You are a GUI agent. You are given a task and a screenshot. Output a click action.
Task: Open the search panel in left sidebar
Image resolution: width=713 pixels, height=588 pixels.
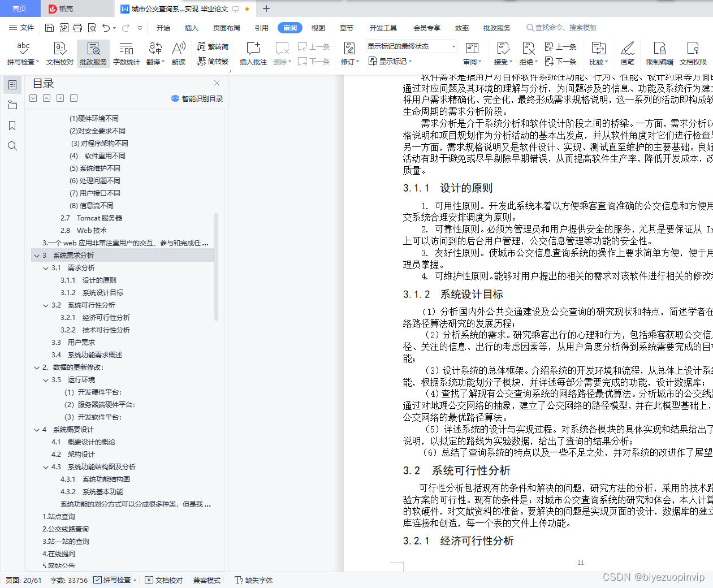tap(12, 146)
